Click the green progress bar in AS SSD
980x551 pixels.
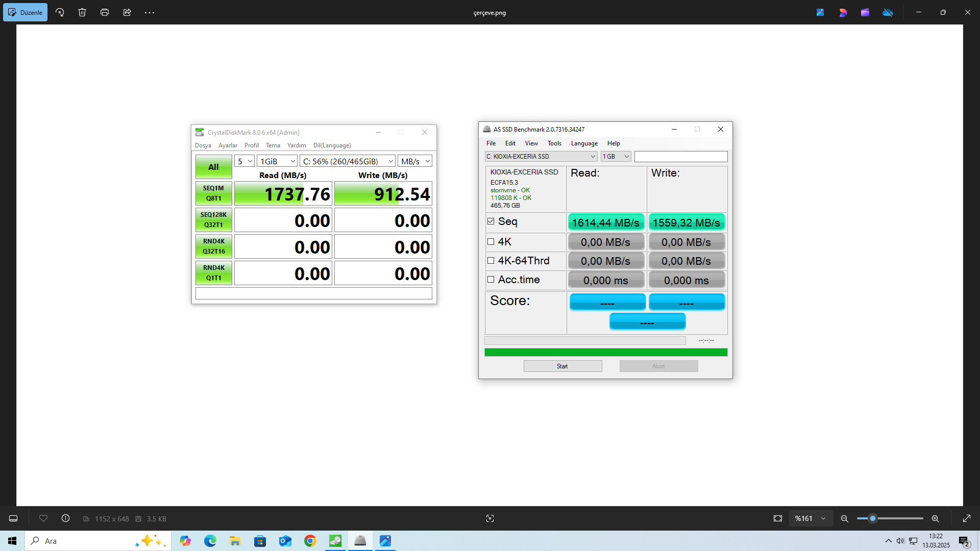coord(606,353)
